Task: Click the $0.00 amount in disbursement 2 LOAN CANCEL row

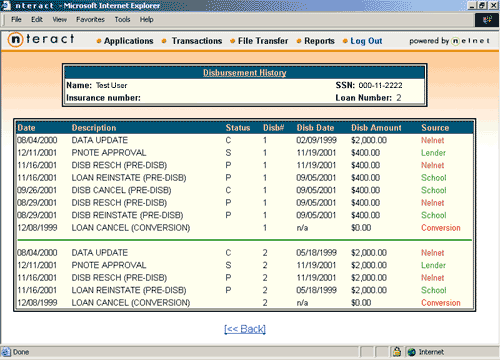Action: pyautogui.click(x=361, y=303)
